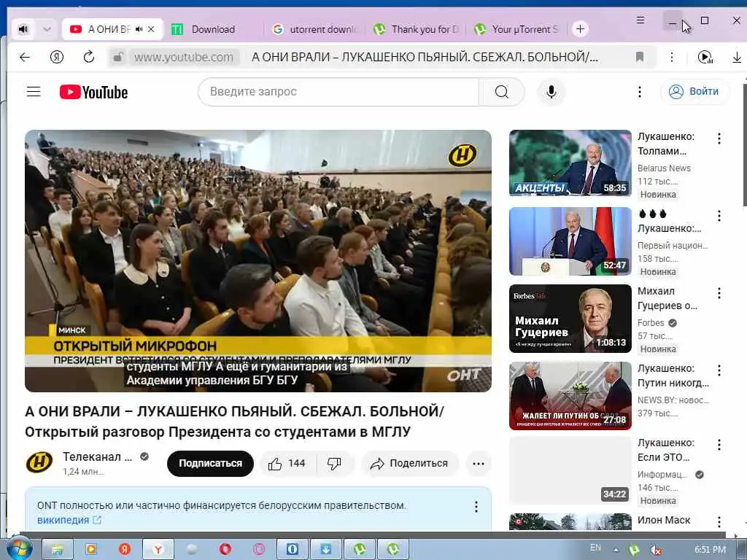Dislike the video

coord(334,463)
